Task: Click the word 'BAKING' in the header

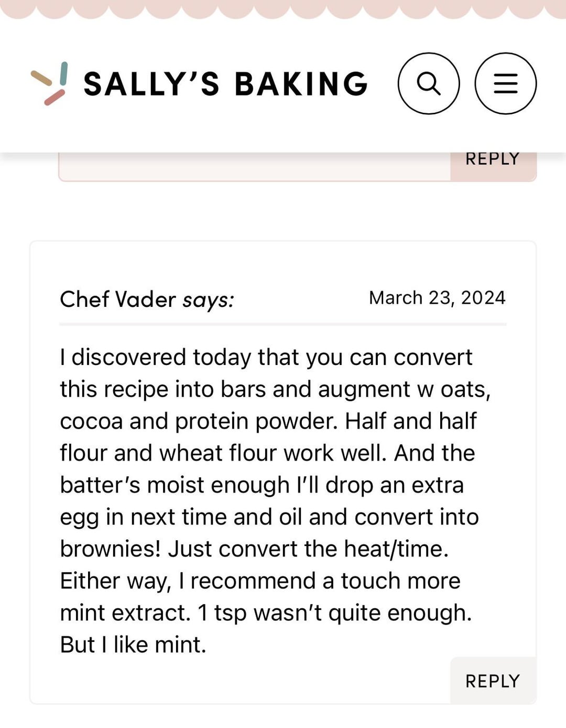Action: click(301, 84)
